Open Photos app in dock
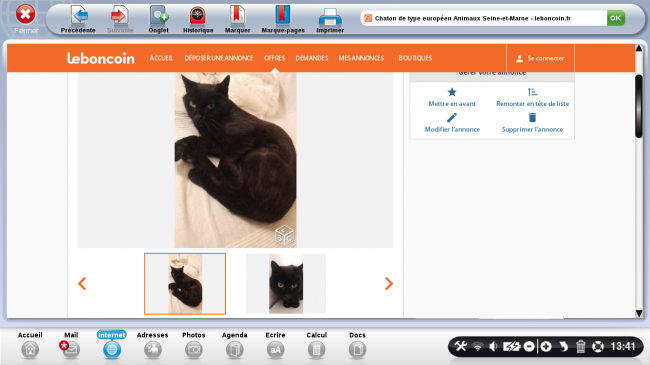Viewport: 650px width, 365px height. [194, 345]
